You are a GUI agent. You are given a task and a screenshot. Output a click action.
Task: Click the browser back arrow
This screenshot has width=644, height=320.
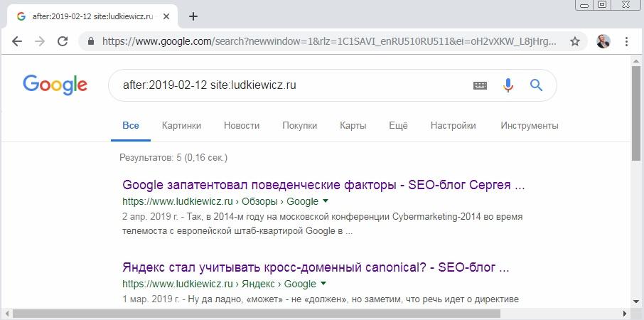[17, 41]
